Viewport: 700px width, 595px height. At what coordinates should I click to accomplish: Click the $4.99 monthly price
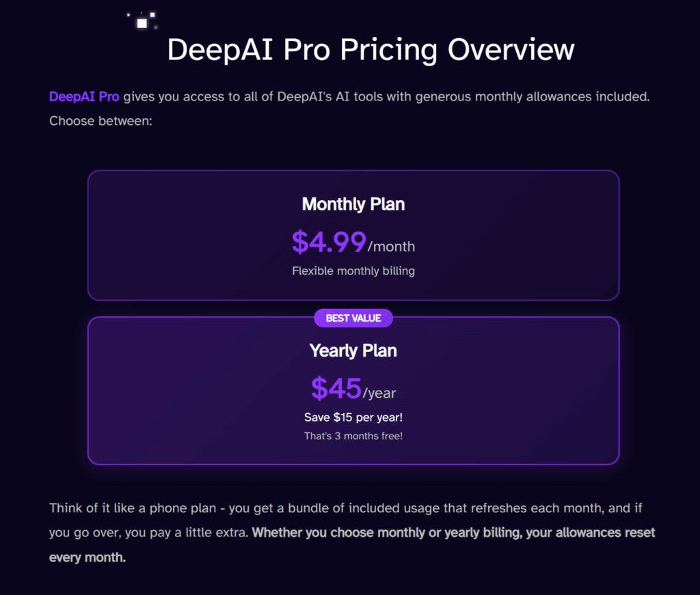[x=329, y=242]
